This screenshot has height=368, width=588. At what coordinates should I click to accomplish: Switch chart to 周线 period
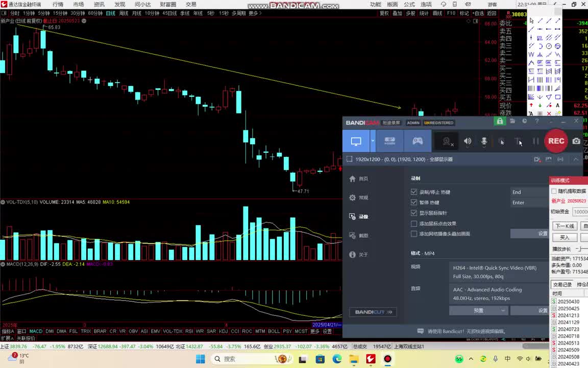(124, 13)
